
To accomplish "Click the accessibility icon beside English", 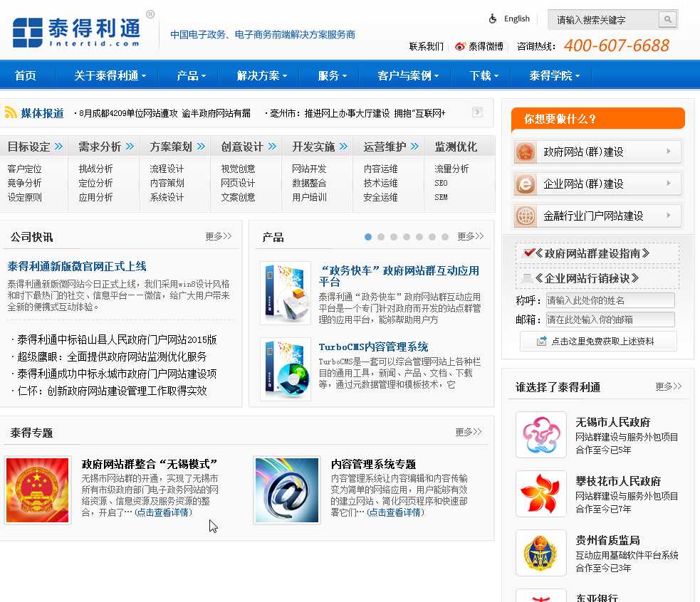I will click(x=493, y=19).
